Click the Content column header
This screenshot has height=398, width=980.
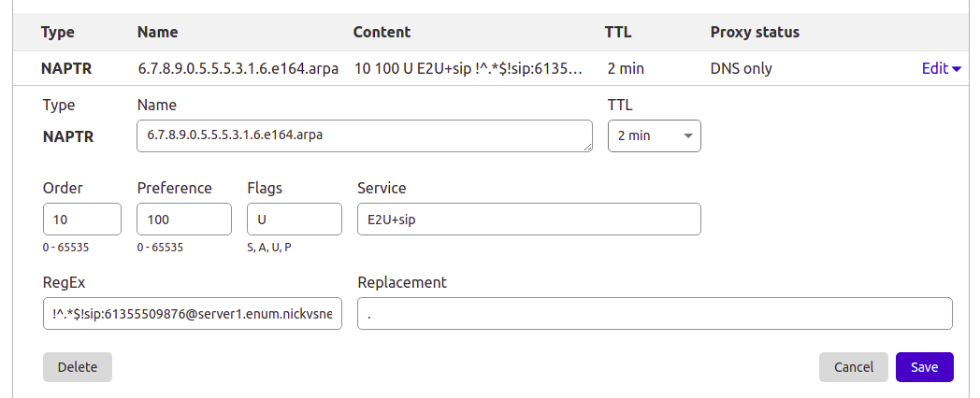[x=382, y=32]
